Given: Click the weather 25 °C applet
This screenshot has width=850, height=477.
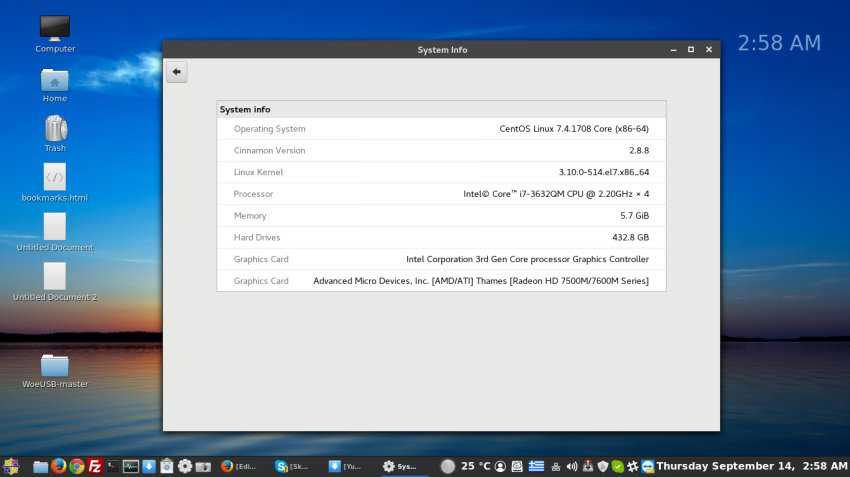Looking at the screenshot, I should pyautogui.click(x=475, y=466).
